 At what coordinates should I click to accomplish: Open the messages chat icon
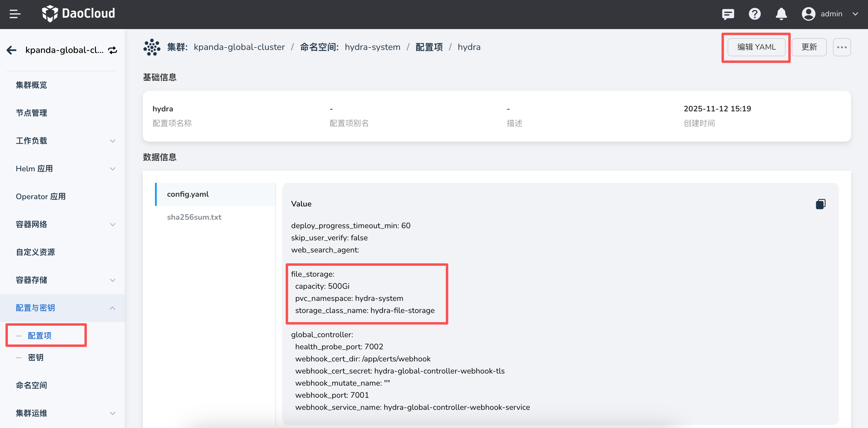728,14
